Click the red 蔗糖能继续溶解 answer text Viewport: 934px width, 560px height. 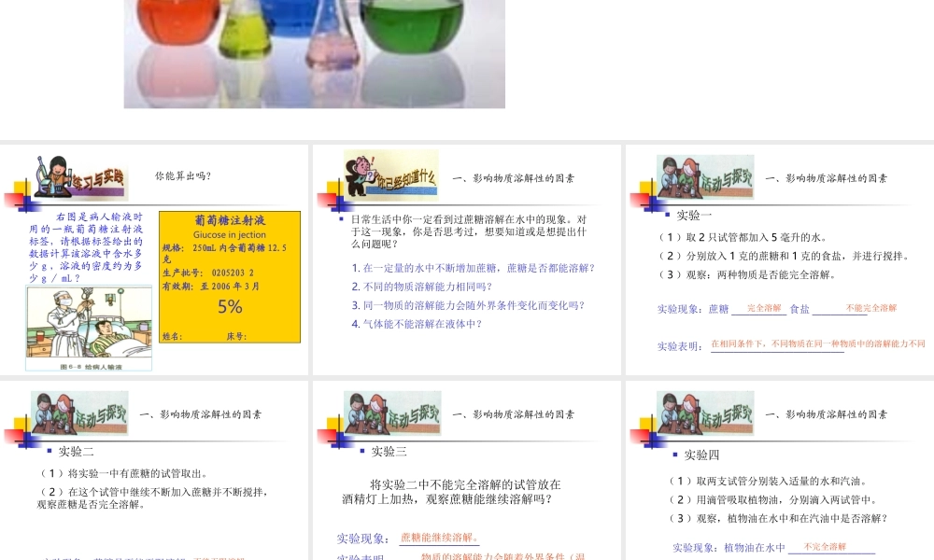click(439, 538)
